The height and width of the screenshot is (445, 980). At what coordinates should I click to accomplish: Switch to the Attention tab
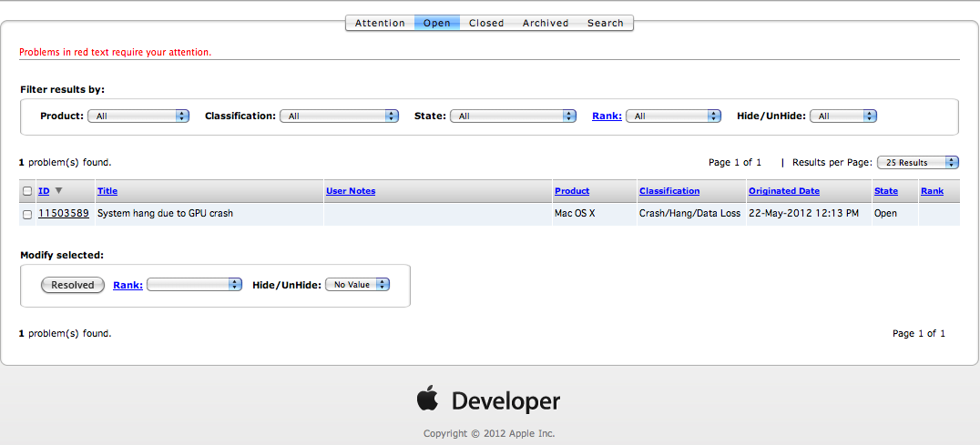(380, 23)
